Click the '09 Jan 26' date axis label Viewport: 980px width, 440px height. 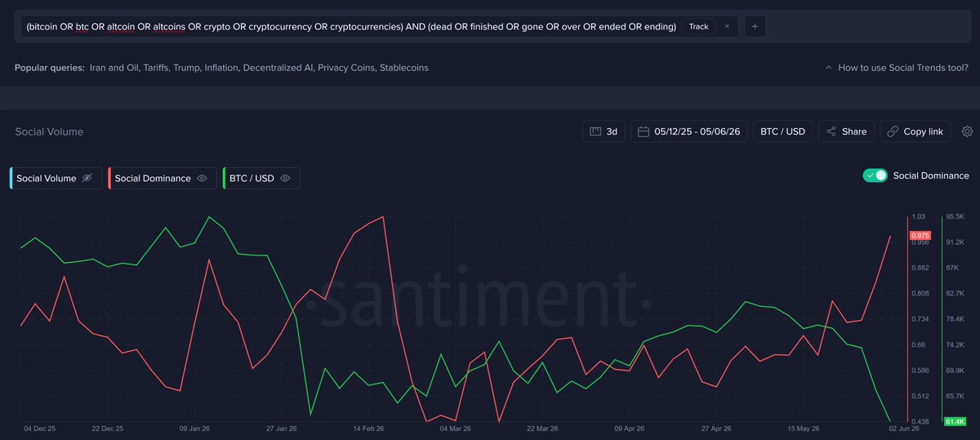(x=194, y=427)
